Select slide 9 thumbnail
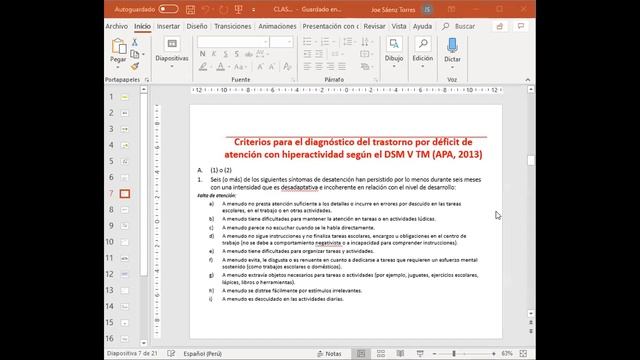640x360 pixels. 124,226
